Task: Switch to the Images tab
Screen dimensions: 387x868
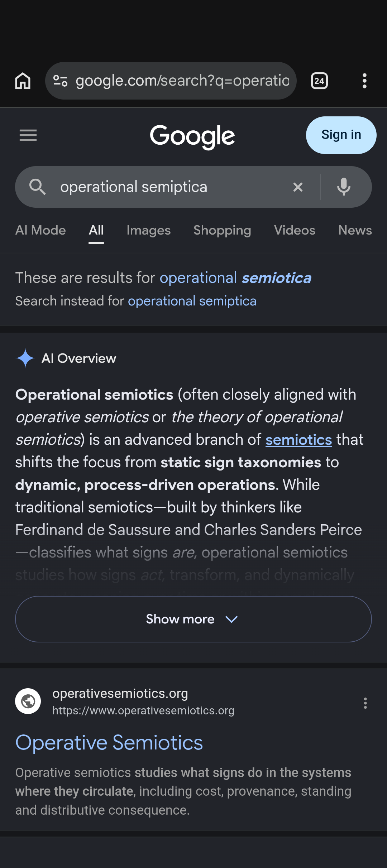Action: 149,230
